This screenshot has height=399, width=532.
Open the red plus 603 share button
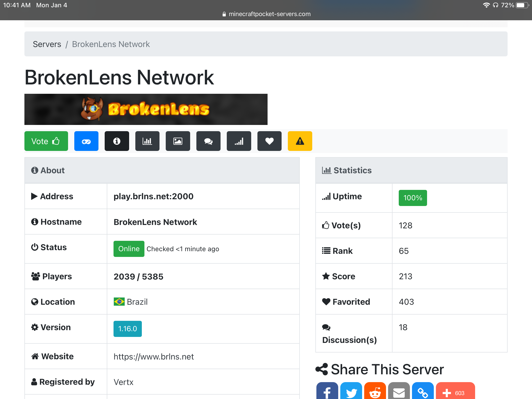coord(455,391)
